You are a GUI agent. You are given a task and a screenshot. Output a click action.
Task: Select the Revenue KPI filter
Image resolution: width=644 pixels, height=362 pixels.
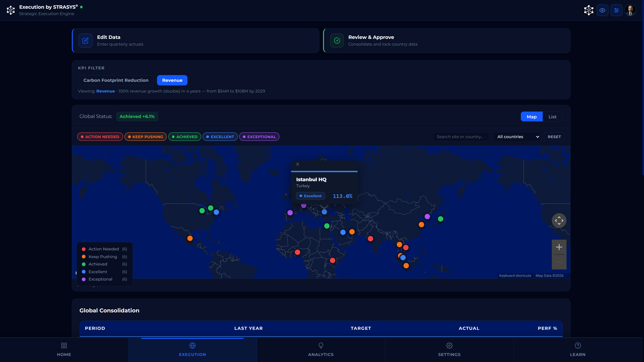click(x=172, y=80)
